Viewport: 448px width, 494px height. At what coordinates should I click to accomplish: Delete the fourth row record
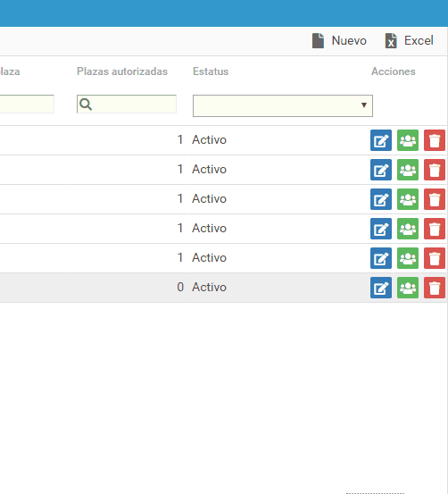[435, 229]
